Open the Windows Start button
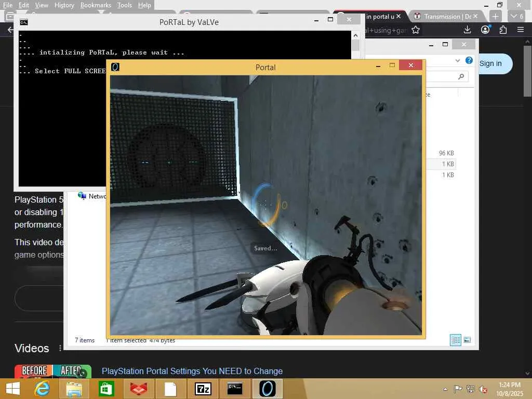 coord(13,389)
